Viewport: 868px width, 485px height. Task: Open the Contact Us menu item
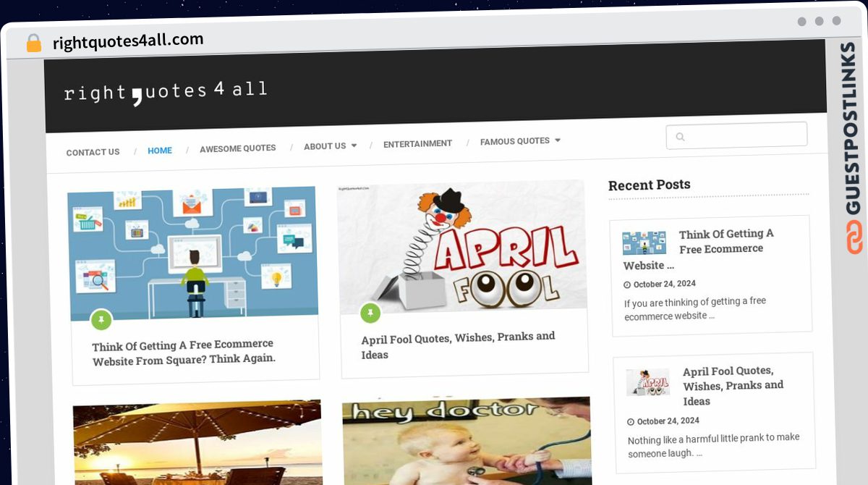pyautogui.click(x=93, y=152)
